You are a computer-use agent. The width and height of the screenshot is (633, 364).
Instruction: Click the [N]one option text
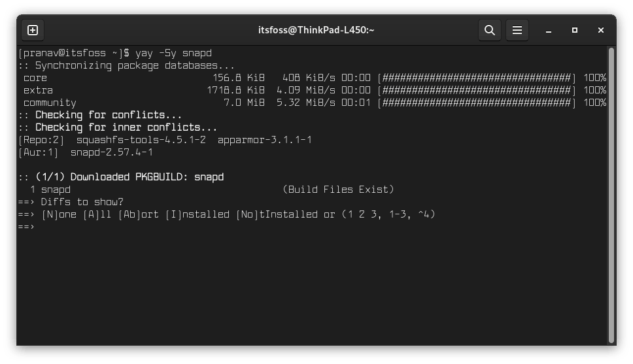coord(59,215)
